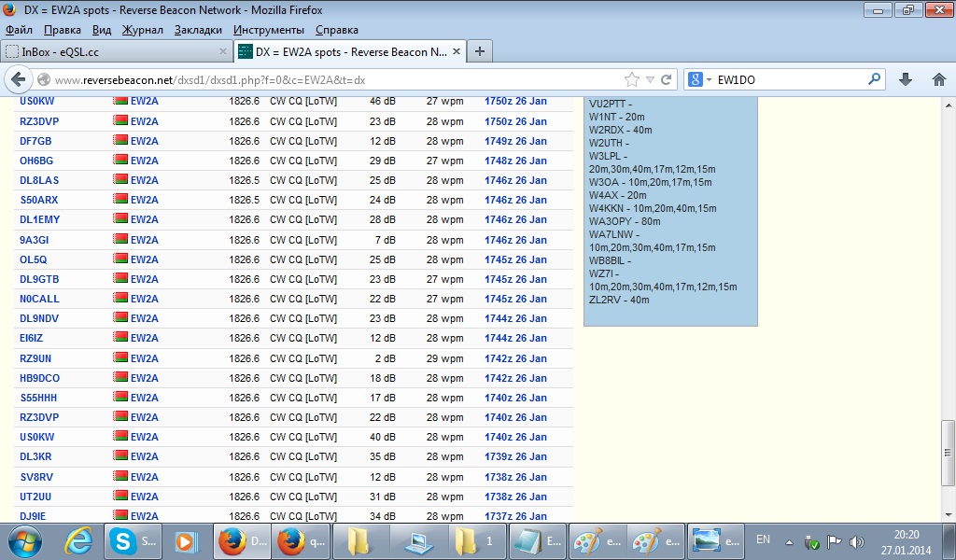Bookmark this page with the star icon
The image size is (956, 560).
tap(632, 80)
